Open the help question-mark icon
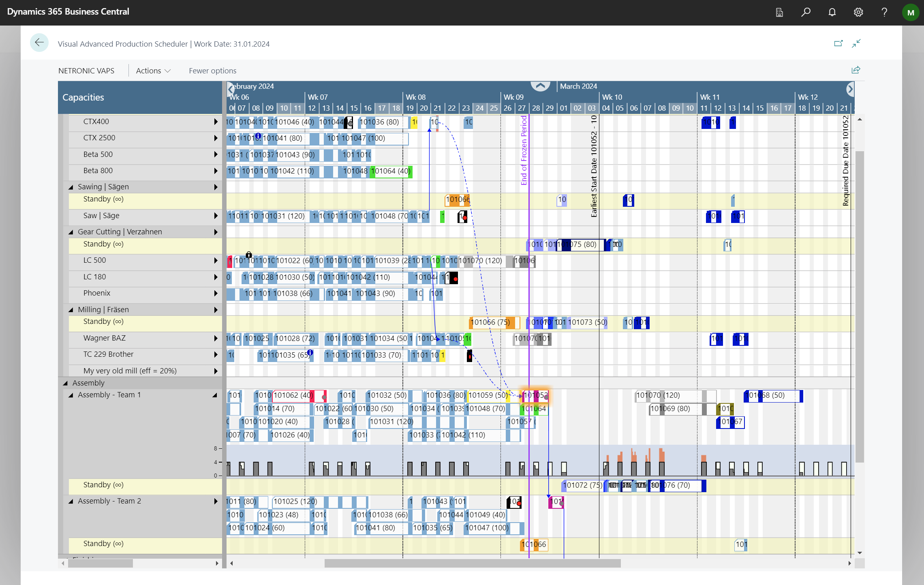 tap(884, 12)
